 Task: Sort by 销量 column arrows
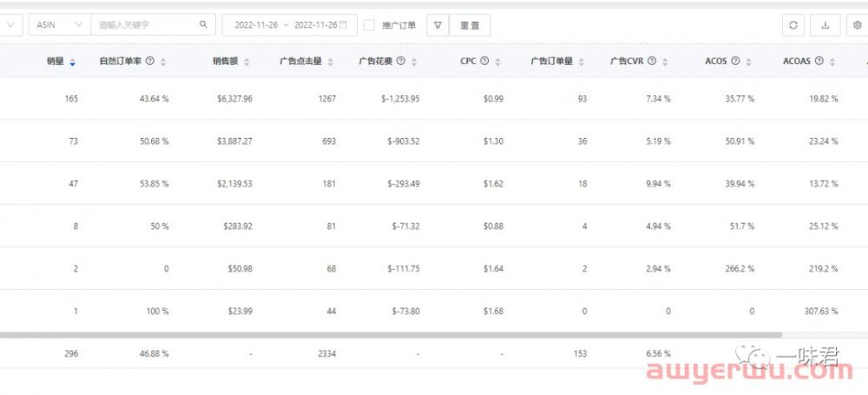coord(73,62)
